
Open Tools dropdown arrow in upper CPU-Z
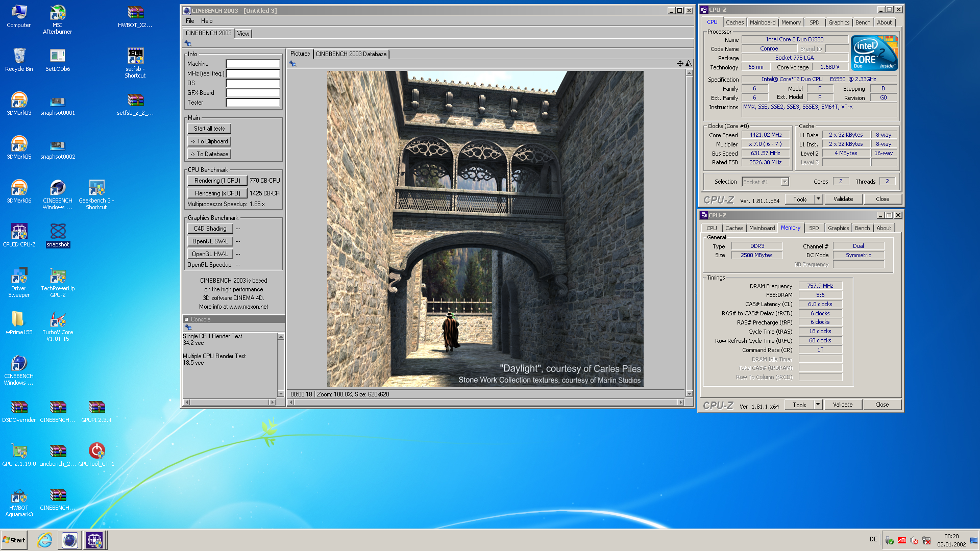pos(818,199)
